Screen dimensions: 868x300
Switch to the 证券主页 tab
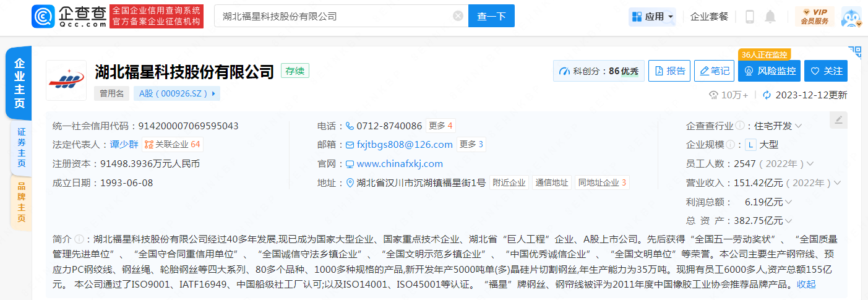[x=22, y=147]
